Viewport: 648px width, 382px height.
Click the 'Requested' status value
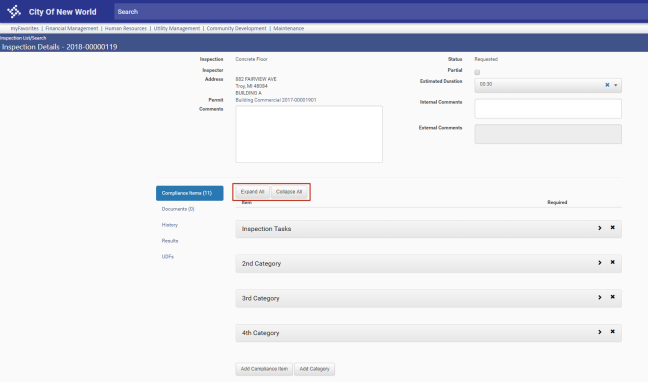pos(486,59)
